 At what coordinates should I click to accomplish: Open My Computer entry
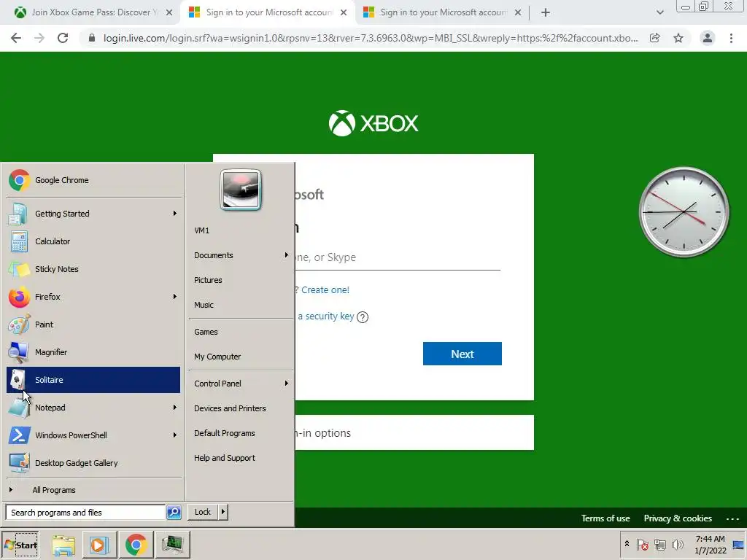(x=217, y=357)
